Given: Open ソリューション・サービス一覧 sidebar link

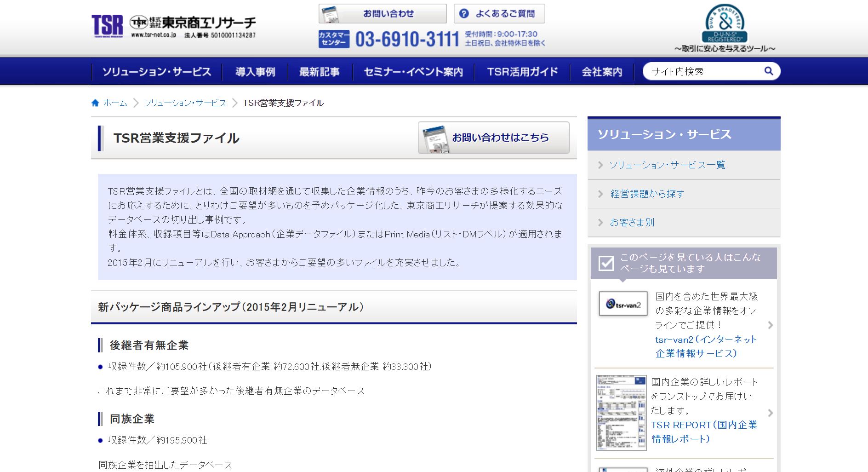Looking at the screenshot, I should 667,165.
